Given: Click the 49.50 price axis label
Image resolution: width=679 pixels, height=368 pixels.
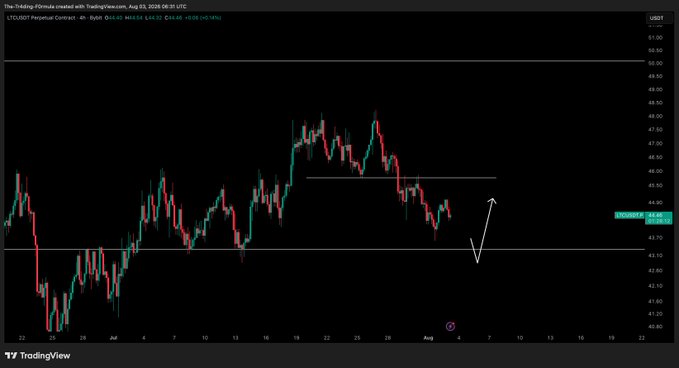Looking at the screenshot, I should point(655,76).
